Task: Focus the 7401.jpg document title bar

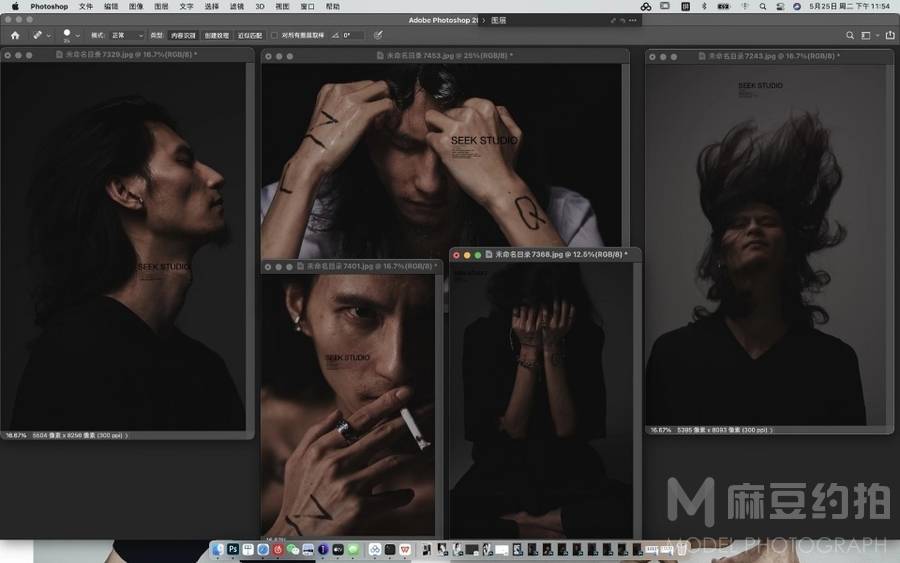Action: (352, 266)
